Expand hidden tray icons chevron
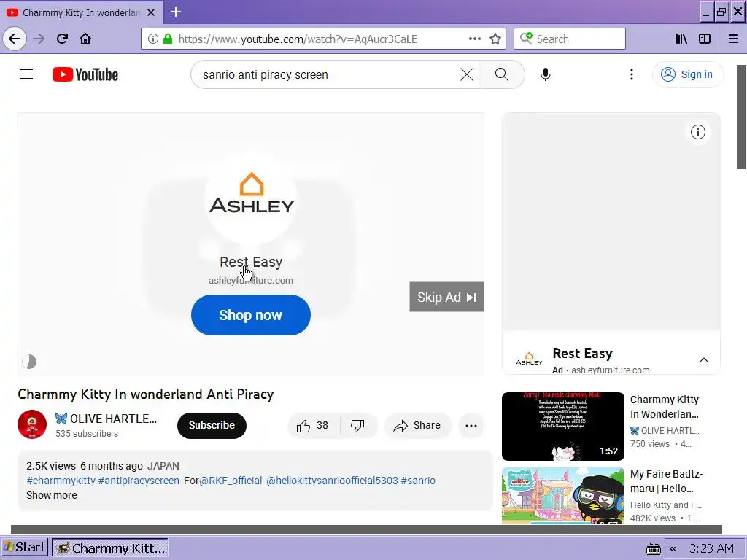The image size is (747, 560). tap(673, 548)
